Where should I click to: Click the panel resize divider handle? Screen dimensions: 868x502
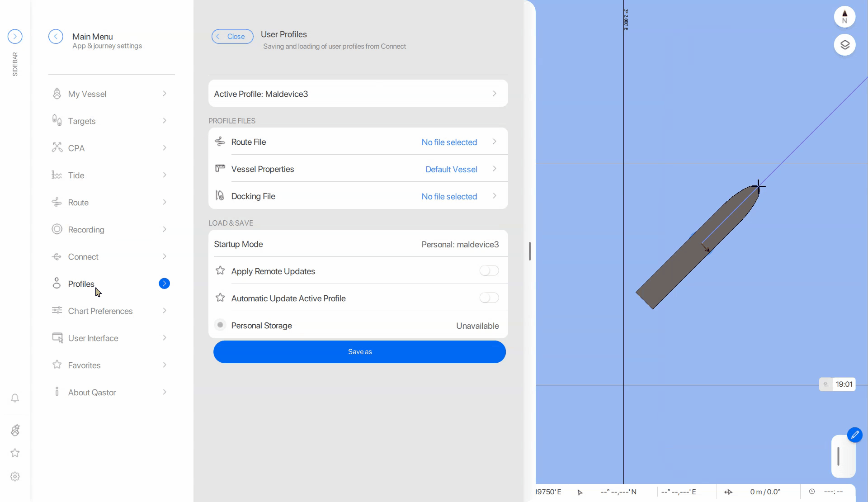529,251
